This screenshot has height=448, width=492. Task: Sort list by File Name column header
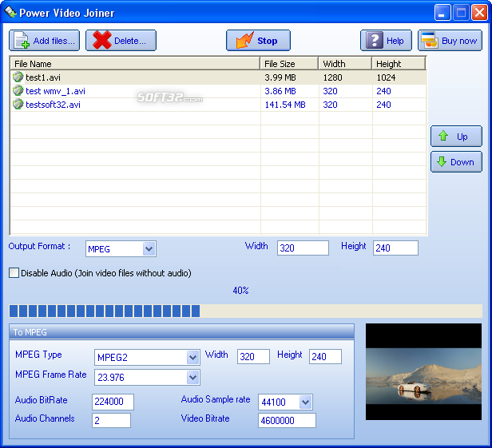tap(135, 64)
